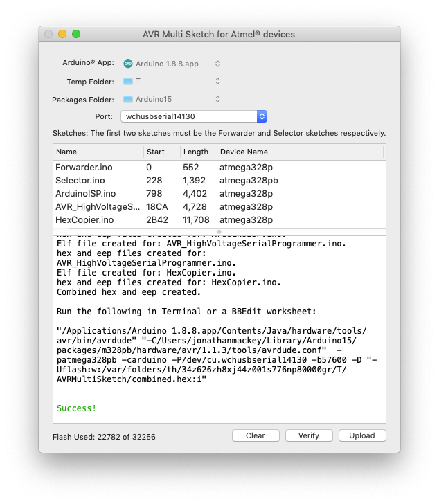Click the avrdude command text in the log
The width and height of the screenshot is (439, 504).
217,355
